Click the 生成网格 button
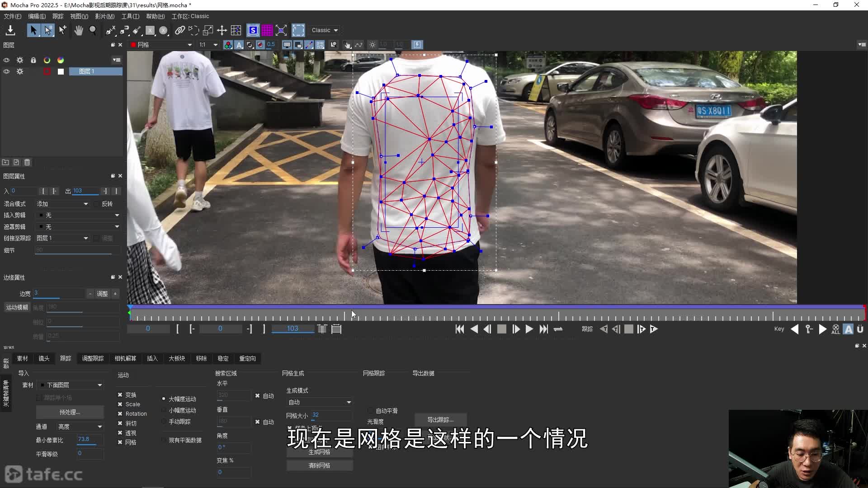 point(319,452)
